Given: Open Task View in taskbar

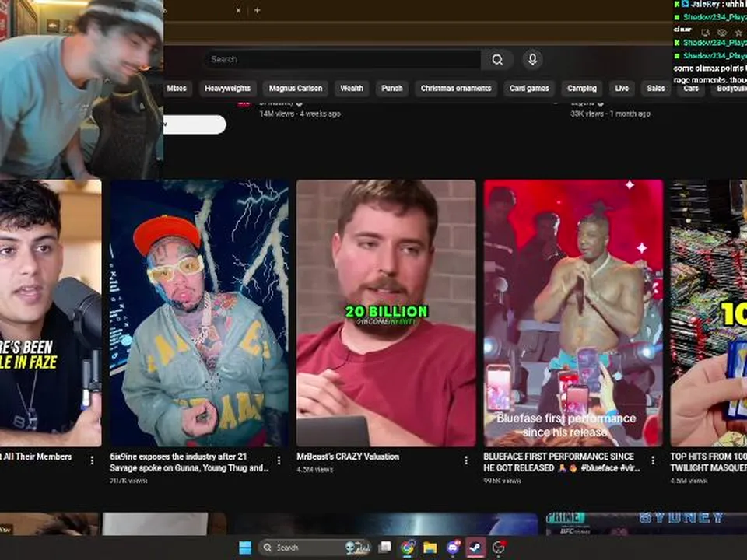Looking at the screenshot, I should (x=384, y=548).
